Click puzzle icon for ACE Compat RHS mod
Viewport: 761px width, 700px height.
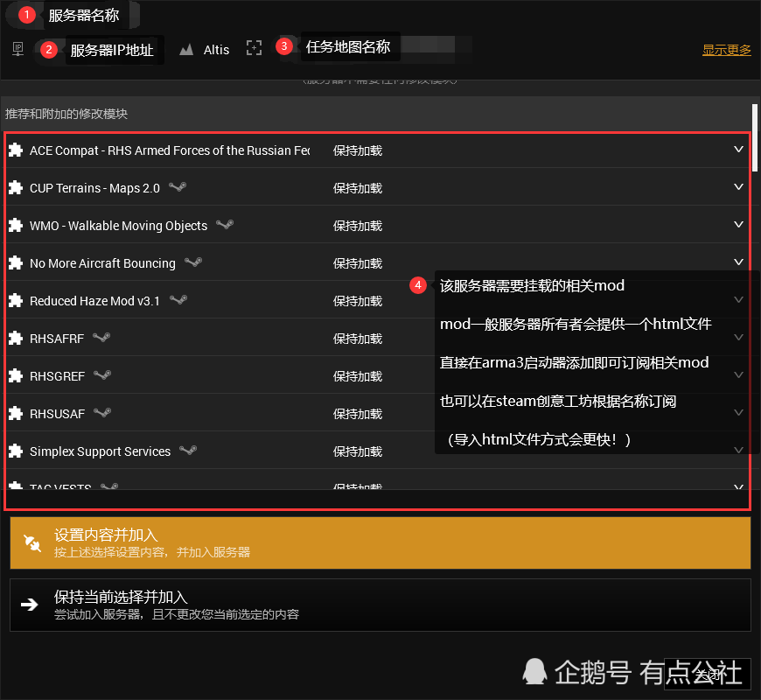pos(16,150)
